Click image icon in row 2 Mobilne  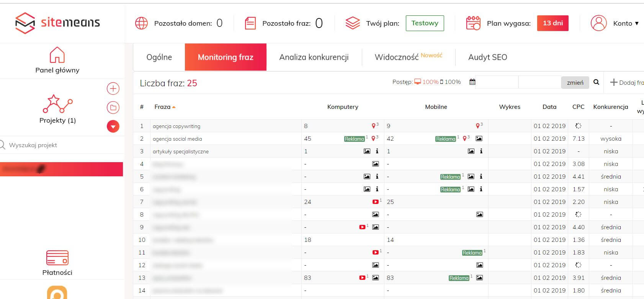[x=479, y=138]
